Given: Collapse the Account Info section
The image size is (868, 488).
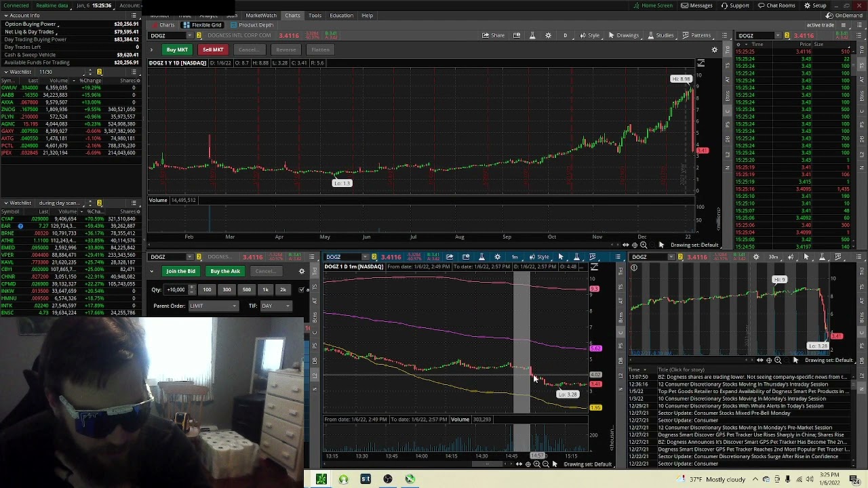Looking at the screenshot, I should [5, 16].
